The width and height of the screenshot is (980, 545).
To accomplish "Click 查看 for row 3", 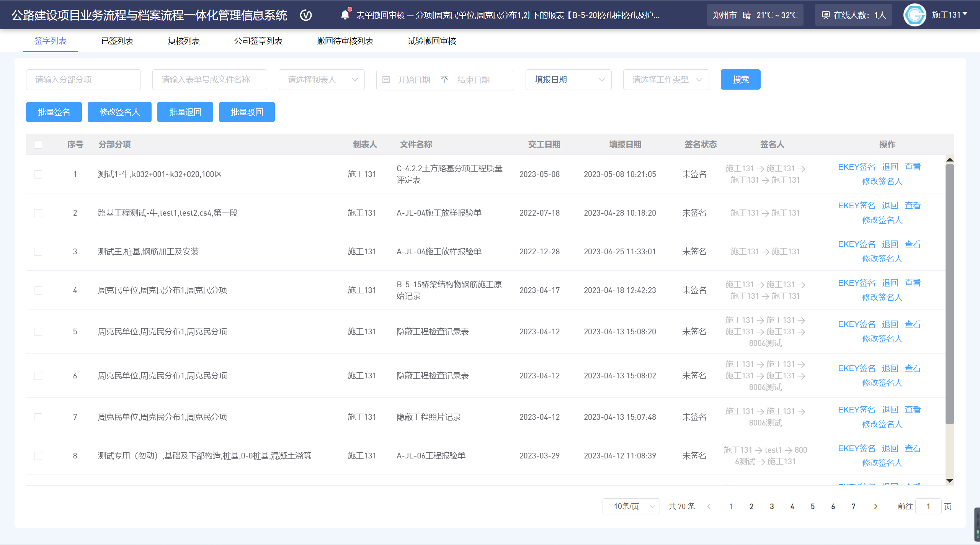I will [913, 244].
